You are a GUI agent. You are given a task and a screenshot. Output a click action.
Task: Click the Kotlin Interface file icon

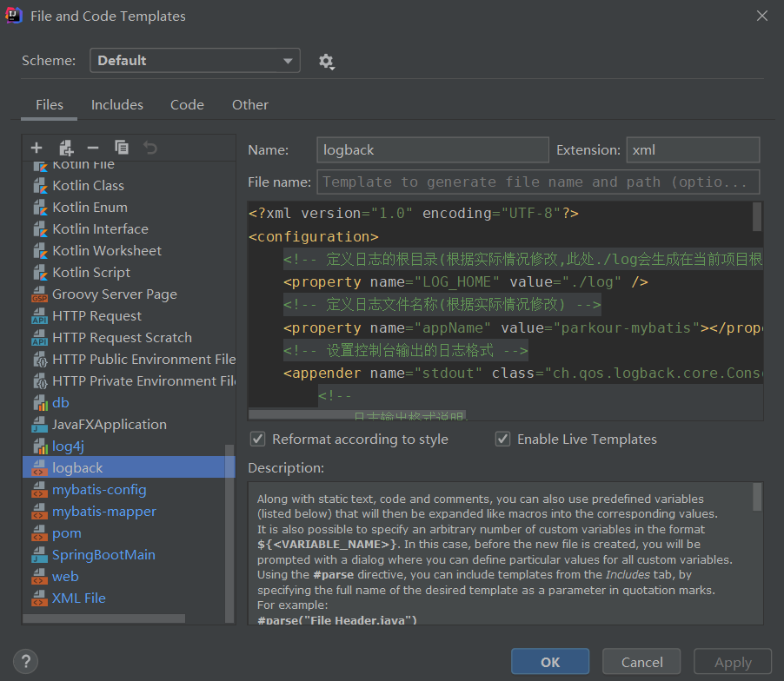click(x=40, y=229)
